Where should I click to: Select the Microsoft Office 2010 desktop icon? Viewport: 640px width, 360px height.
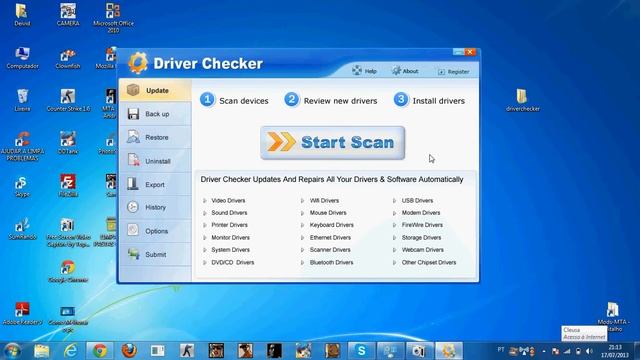113,18
